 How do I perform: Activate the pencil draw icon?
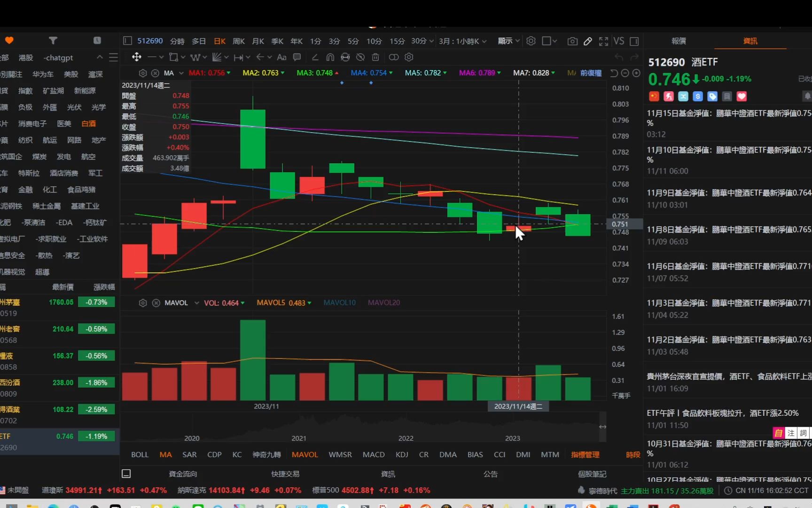coord(588,41)
